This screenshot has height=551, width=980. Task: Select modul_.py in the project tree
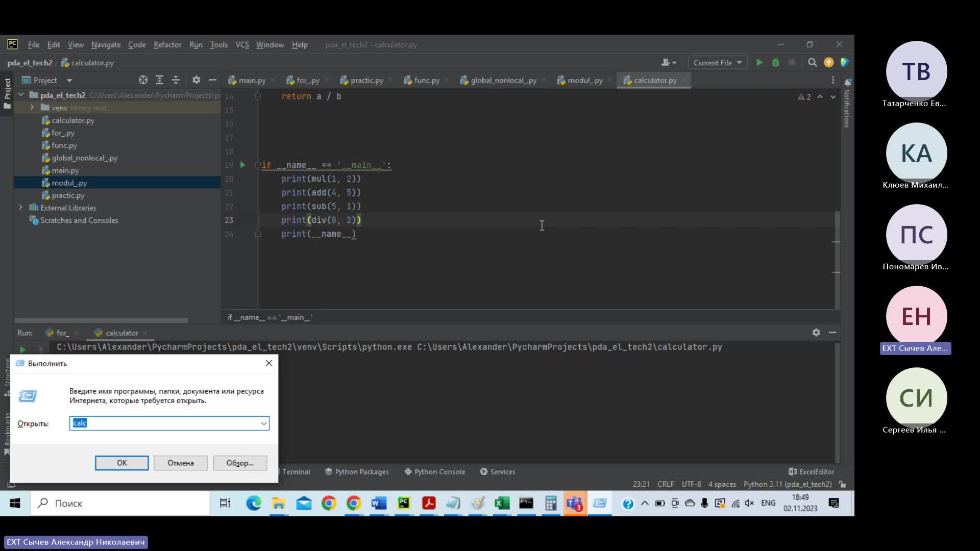(69, 183)
